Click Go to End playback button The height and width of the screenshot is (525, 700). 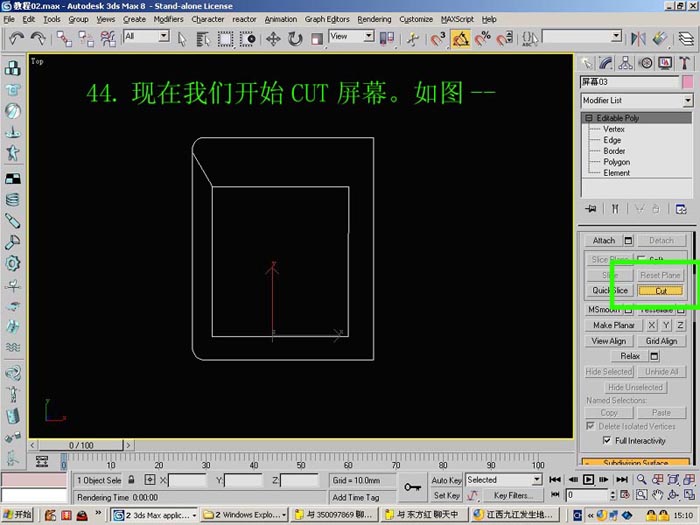[x=622, y=480]
